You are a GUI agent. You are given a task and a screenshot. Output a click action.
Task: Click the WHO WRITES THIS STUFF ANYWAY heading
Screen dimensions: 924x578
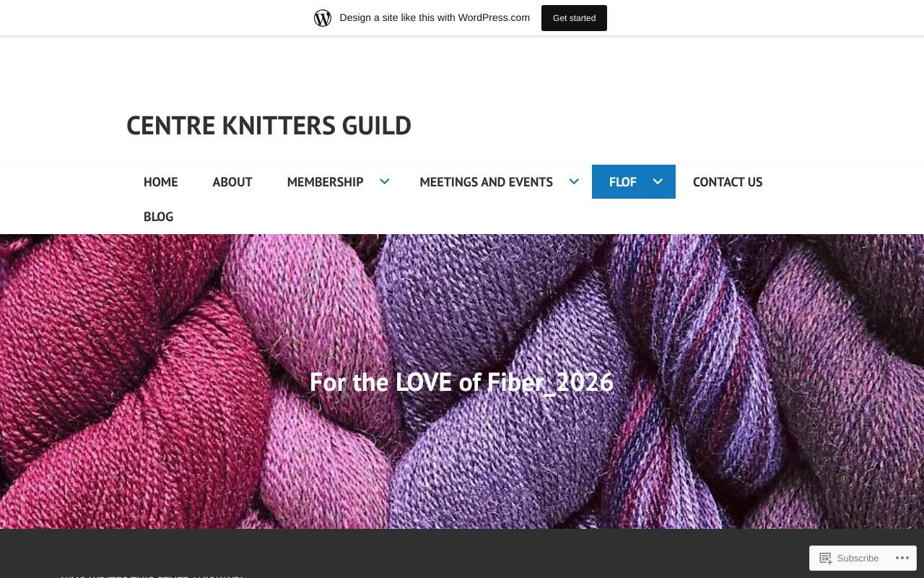(152, 577)
